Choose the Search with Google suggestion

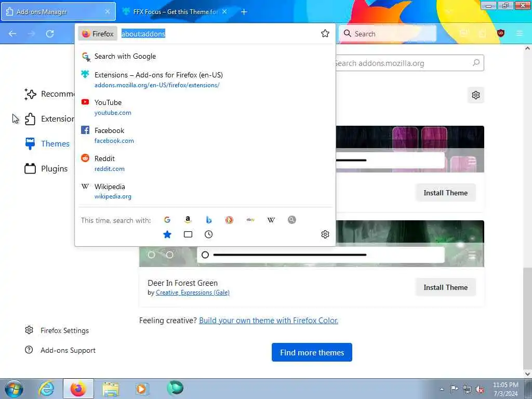tap(205, 56)
